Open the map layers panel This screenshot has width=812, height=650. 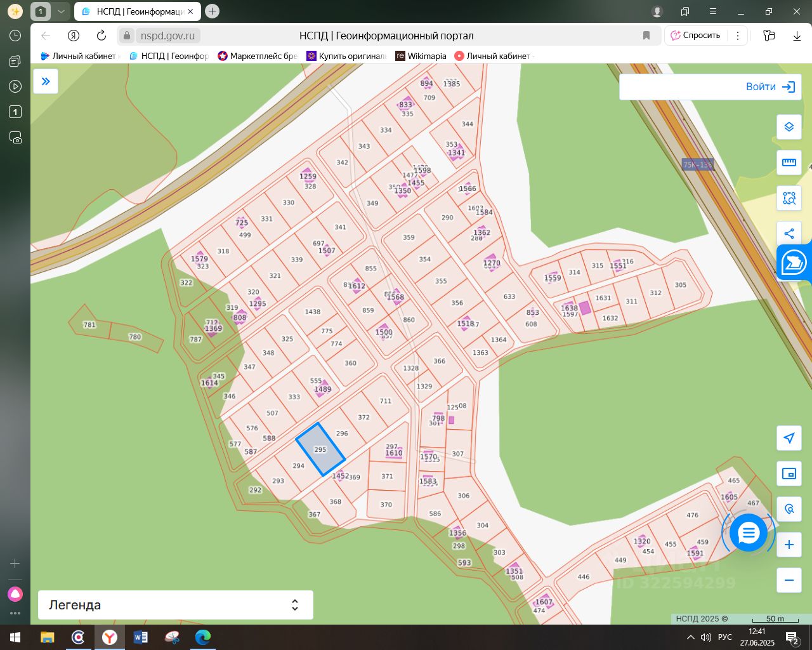click(789, 127)
